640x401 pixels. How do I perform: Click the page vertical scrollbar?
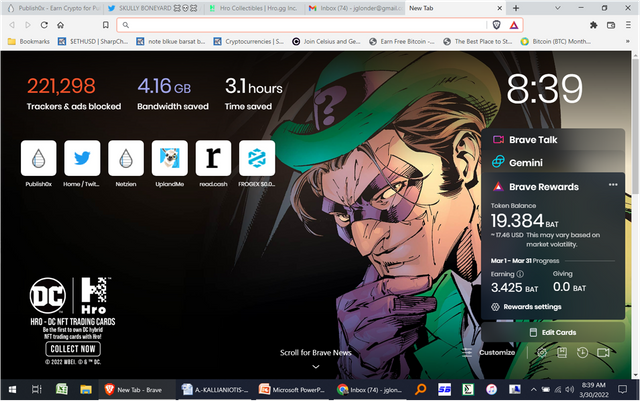pyautogui.click(x=635, y=127)
